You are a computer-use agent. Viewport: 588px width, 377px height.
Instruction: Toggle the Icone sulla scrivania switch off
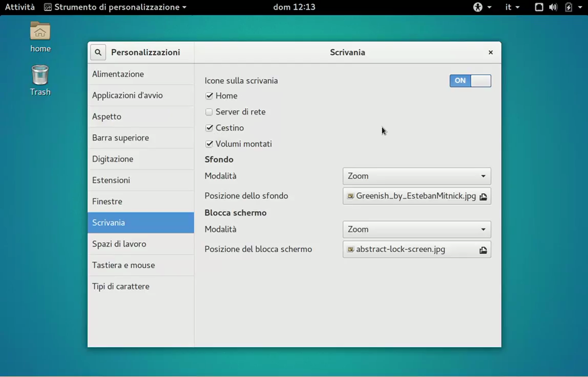point(470,81)
